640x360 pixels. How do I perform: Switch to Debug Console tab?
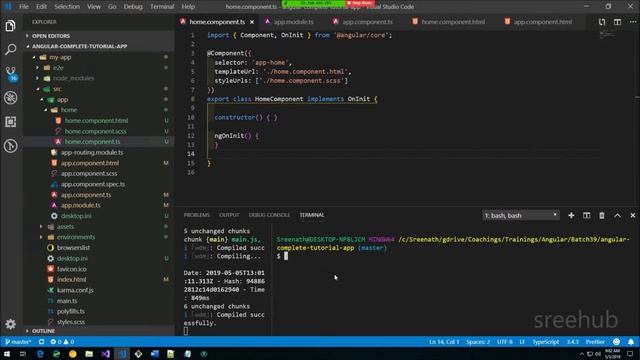coord(269,215)
